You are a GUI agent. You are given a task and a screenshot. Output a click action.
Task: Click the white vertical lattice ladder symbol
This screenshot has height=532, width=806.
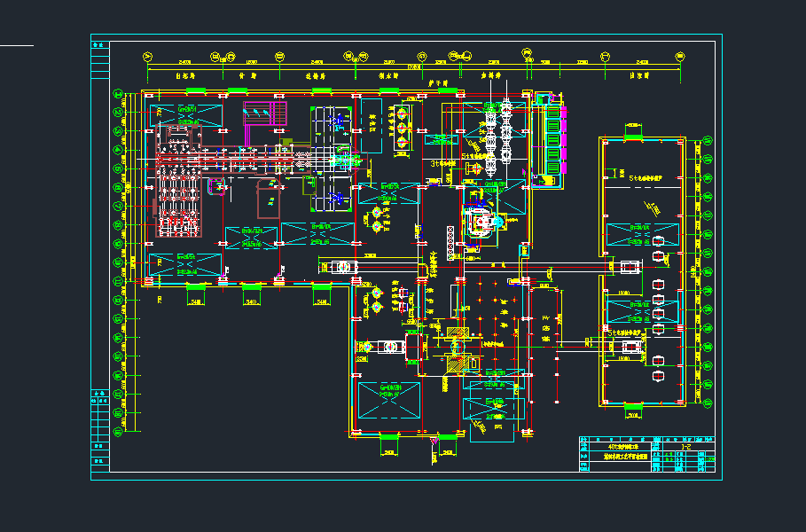point(450,241)
